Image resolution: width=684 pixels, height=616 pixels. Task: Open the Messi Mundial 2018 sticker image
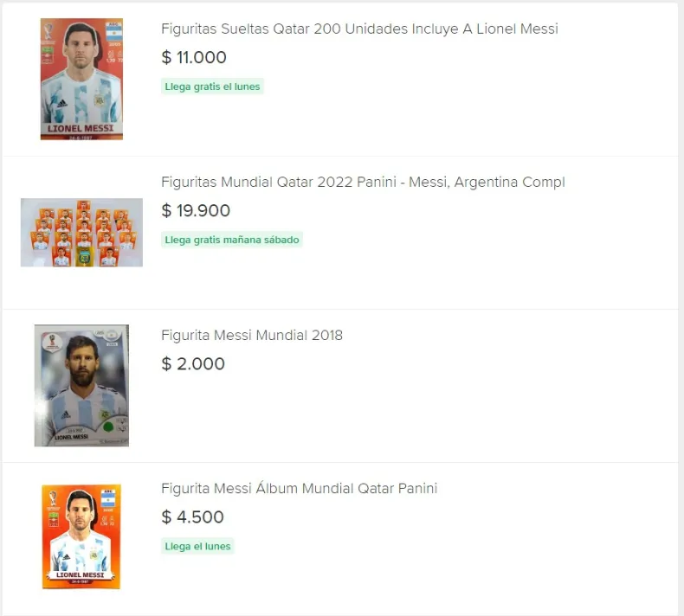(x=81, y=386)
